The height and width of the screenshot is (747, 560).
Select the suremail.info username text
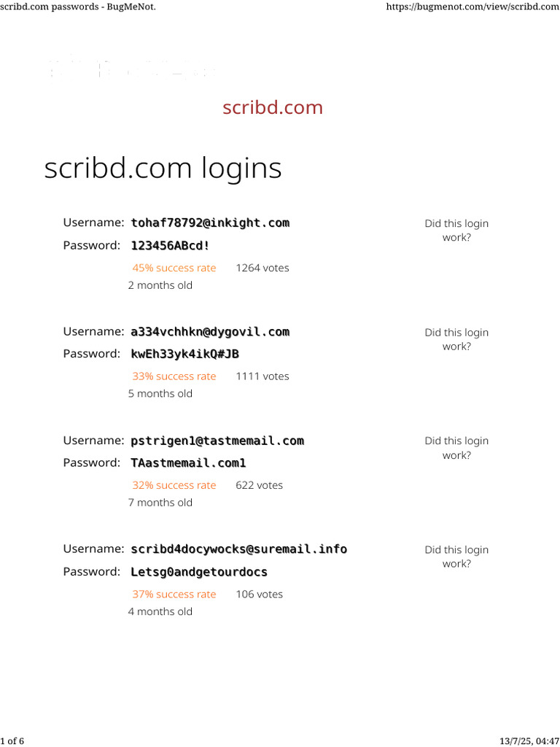[x=238, y=549]
